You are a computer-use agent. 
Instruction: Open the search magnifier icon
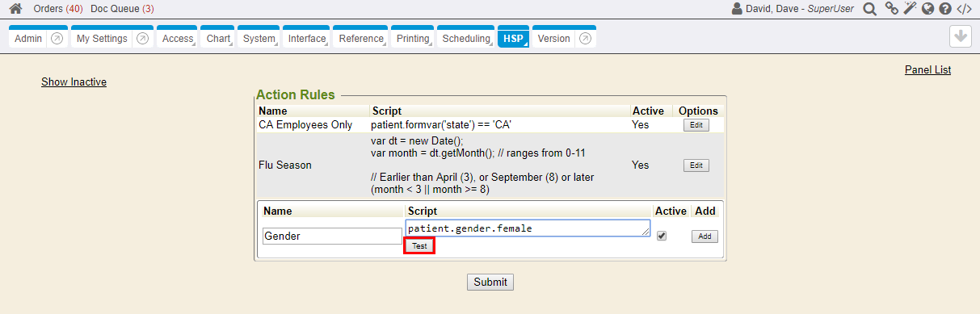(x=870, y=9)
